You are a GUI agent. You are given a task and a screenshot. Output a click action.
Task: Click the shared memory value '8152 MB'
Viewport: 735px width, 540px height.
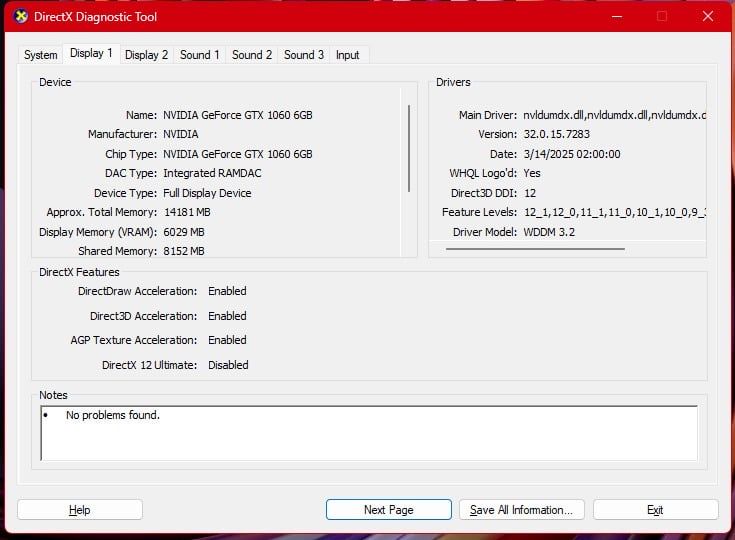coord(184,251)
